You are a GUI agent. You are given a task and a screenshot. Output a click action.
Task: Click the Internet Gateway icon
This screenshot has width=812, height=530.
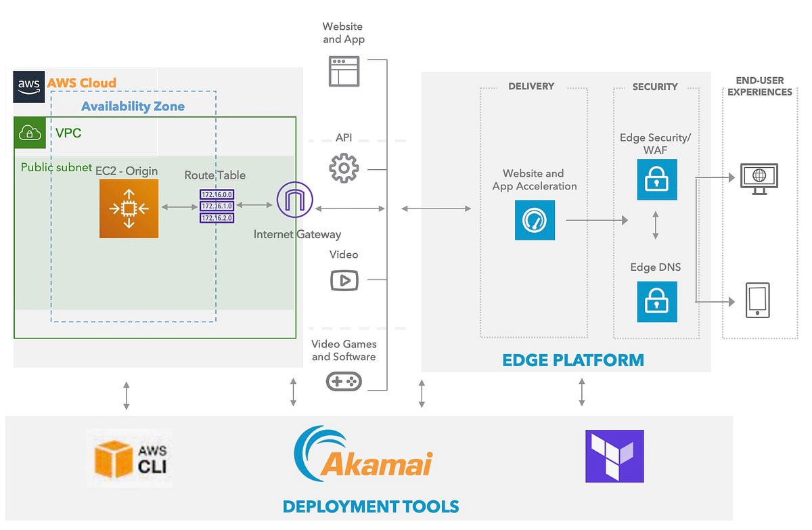(x=295, y=200)
